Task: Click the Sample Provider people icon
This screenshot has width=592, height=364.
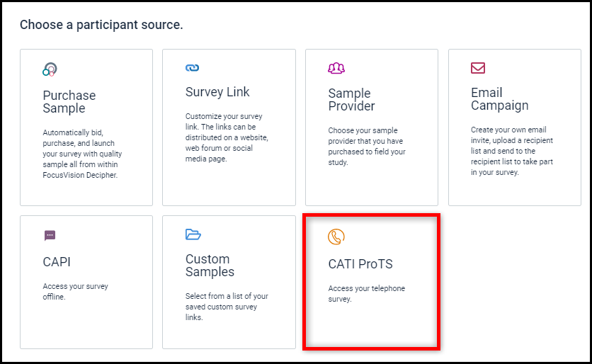Action: [x=336, y=68]
